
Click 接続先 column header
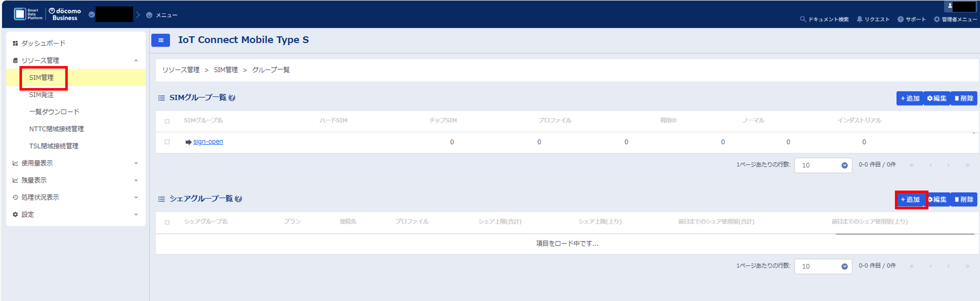click(x=348, y=221)
